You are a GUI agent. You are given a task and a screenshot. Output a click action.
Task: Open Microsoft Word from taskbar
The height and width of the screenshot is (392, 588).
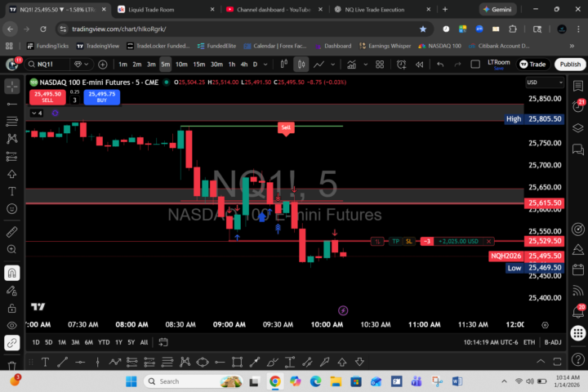457,381
